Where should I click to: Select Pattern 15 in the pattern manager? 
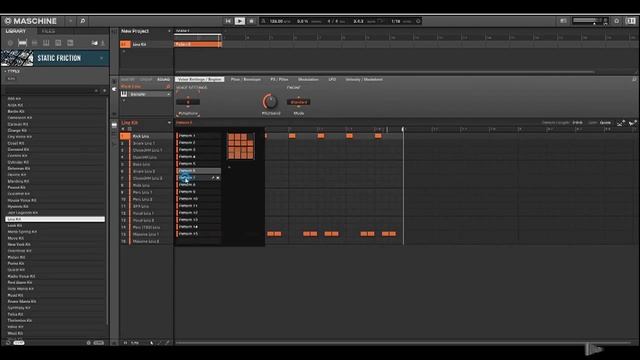198,234
